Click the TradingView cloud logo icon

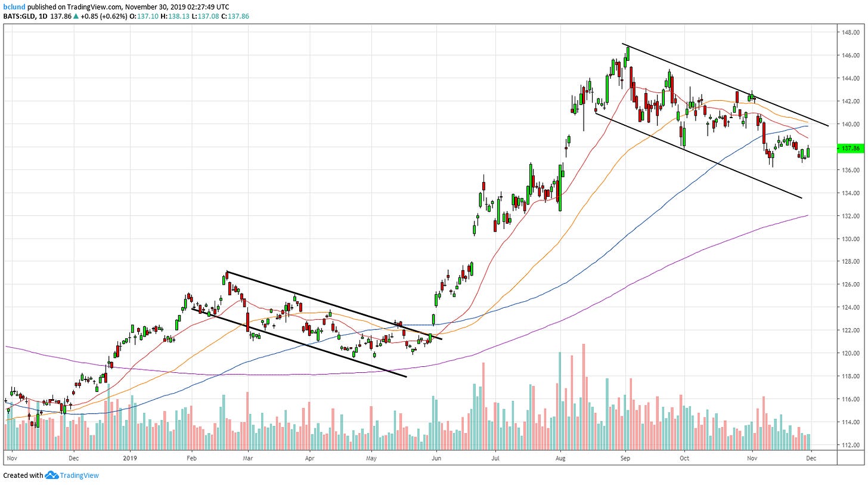(51, 475)
